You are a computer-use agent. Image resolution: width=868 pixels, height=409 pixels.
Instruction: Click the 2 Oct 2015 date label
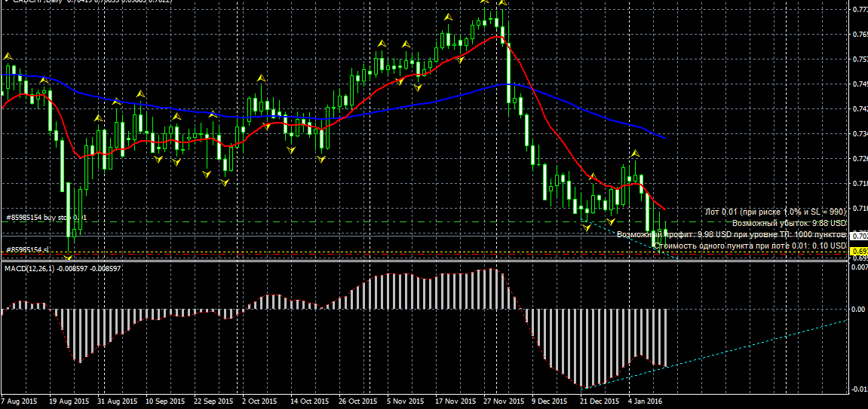click(260, 401)
